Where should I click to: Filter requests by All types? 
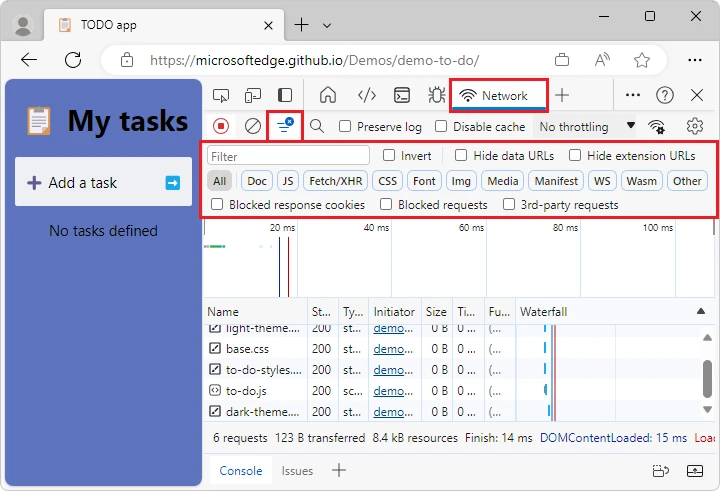(x=219, y=181)
